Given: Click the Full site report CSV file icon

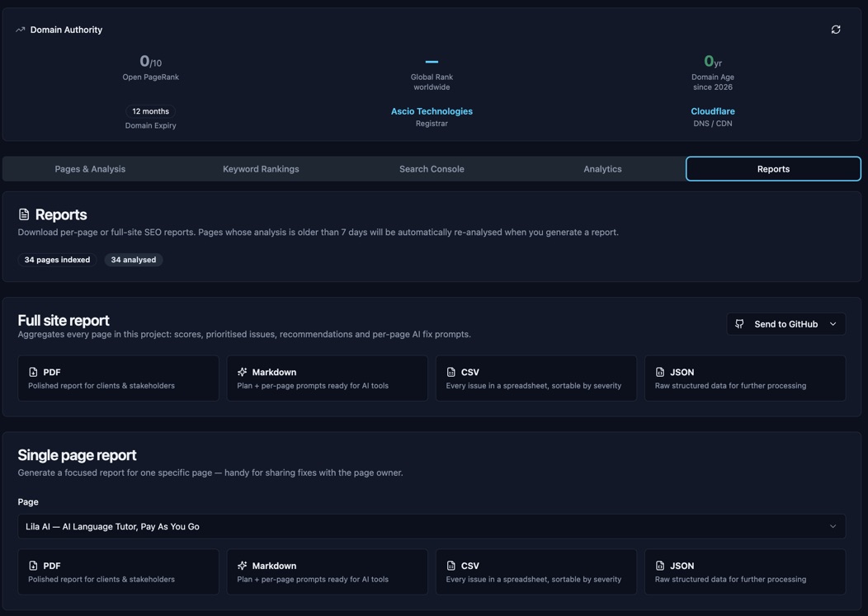Looking at the screenshot, I should coord(451,372).
